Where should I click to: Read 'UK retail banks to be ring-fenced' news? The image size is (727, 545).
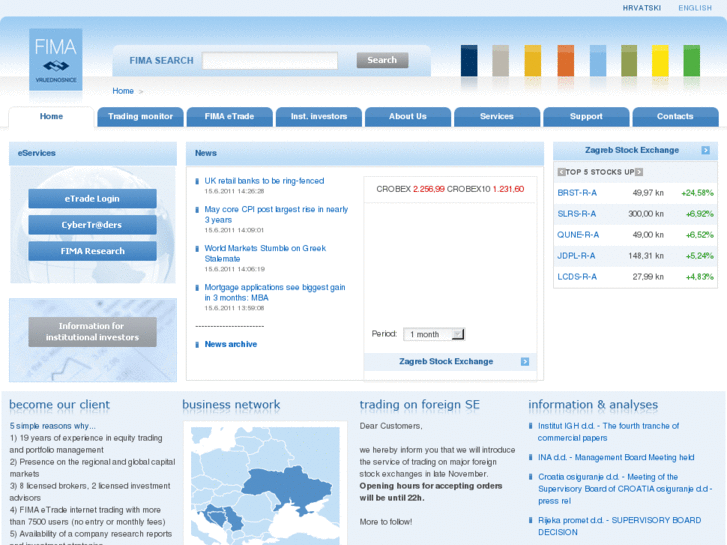click(x=264, y=181)
